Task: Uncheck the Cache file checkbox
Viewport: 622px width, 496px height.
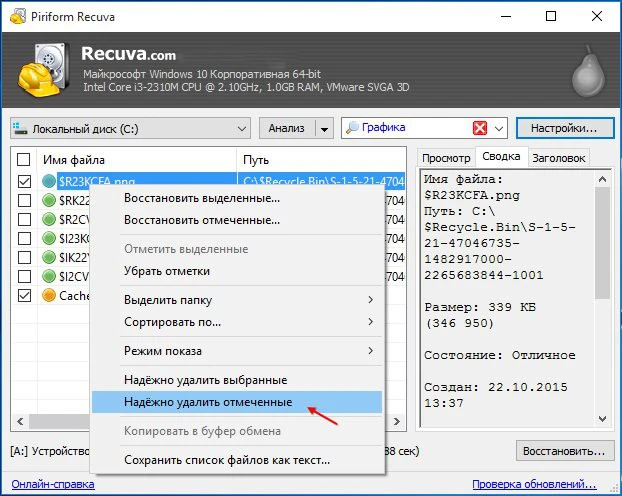Action: 24,296
